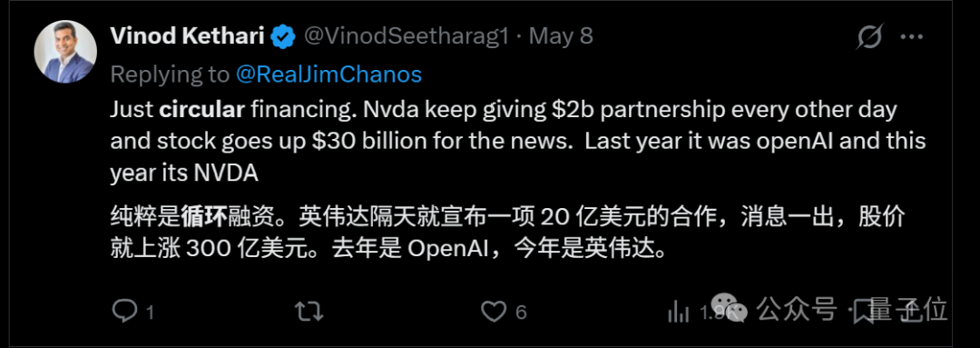This screenshot has height=348, width=980.
Task: Open Vinod Kethari's profile picture
Action: pos(65,51)
